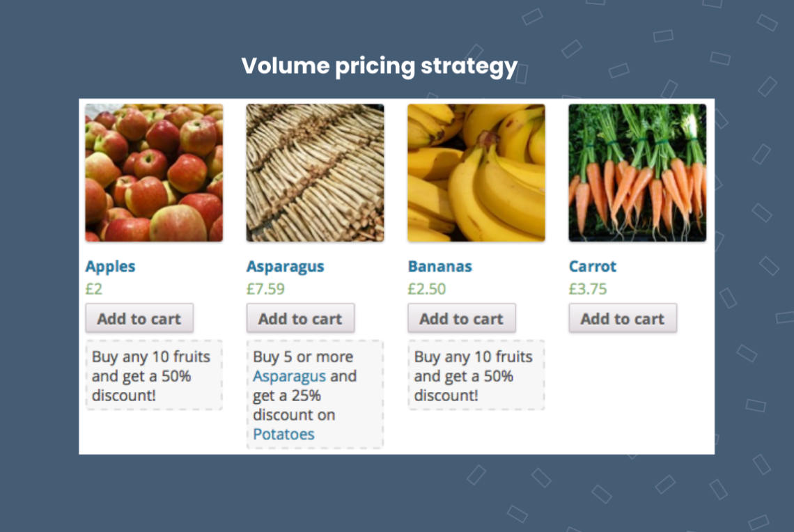Open the Potatoes link in the promo text

(283, 434)
